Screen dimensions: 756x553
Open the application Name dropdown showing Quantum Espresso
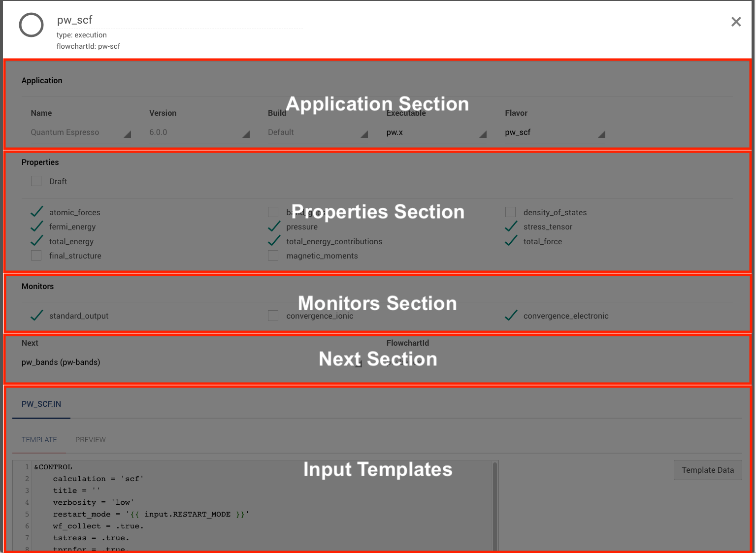(80, 132)
